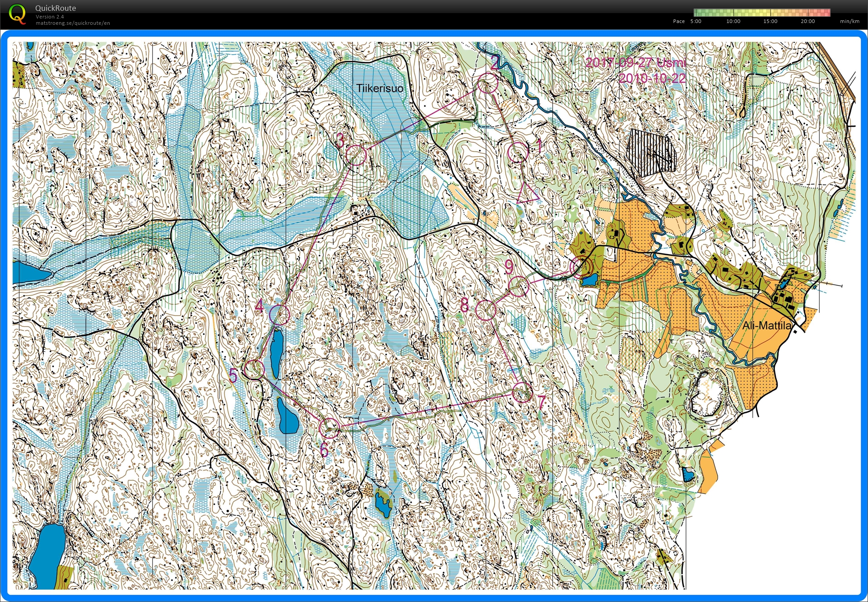Select control circle 6 on the map
Image resolution: width=868 pixels, height=602 pixels.
[x=330, y=428]
